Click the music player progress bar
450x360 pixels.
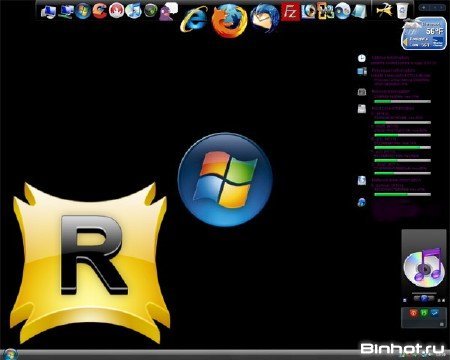[424, 293]
